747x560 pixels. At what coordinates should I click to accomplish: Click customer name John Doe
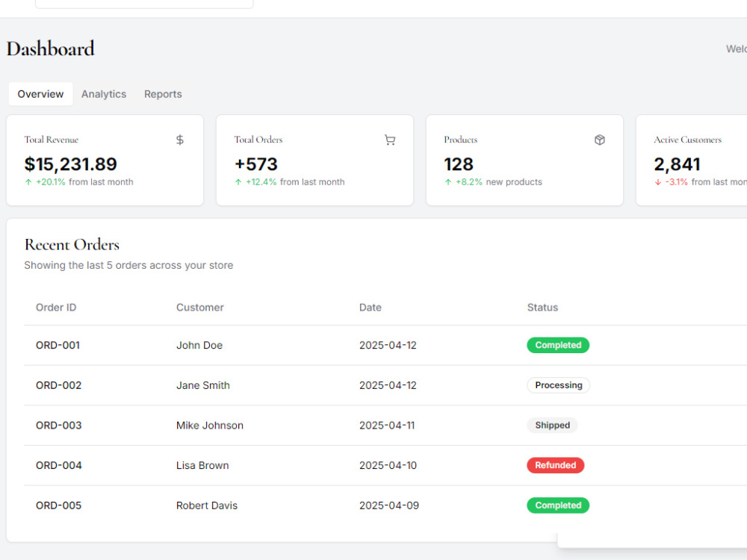(199, 345)
